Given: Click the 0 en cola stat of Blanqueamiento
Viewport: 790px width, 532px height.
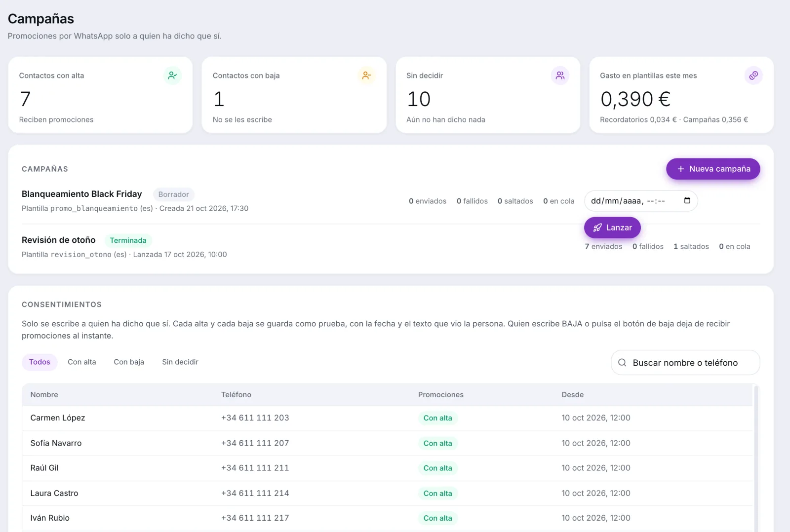Looking at the screenshot, I should pyautogui.click(x=559, y=201).
